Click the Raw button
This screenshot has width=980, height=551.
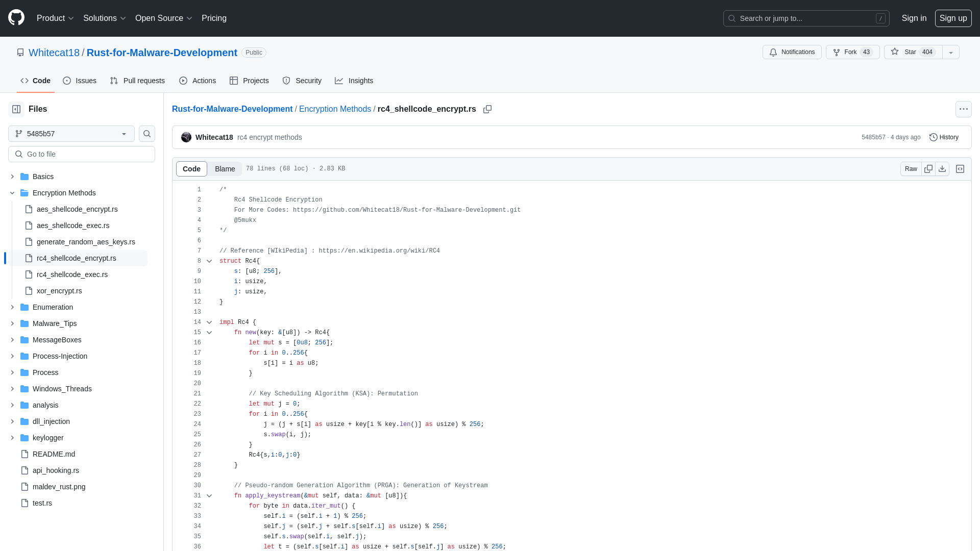911,169
